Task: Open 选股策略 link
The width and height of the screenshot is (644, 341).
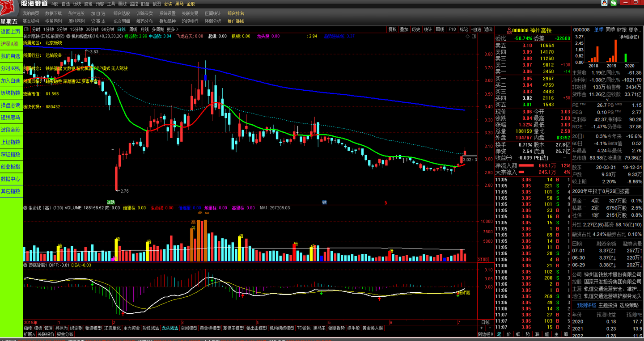Action: 629,305
